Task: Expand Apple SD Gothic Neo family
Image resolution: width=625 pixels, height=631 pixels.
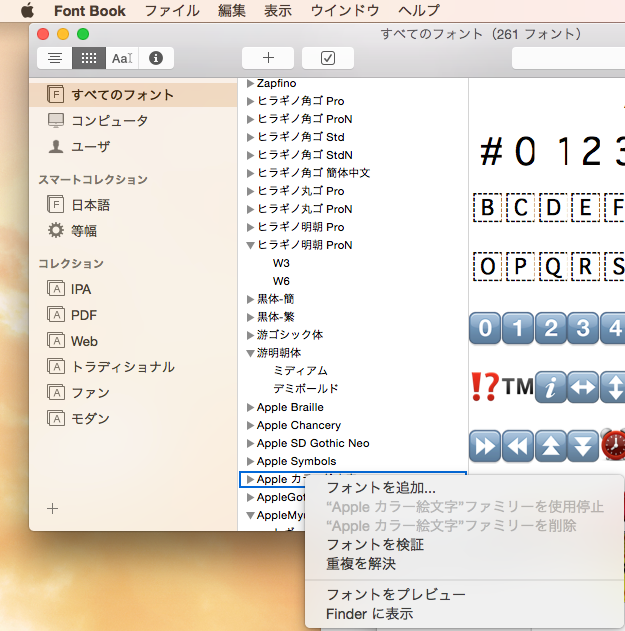Action: [250, 443]
